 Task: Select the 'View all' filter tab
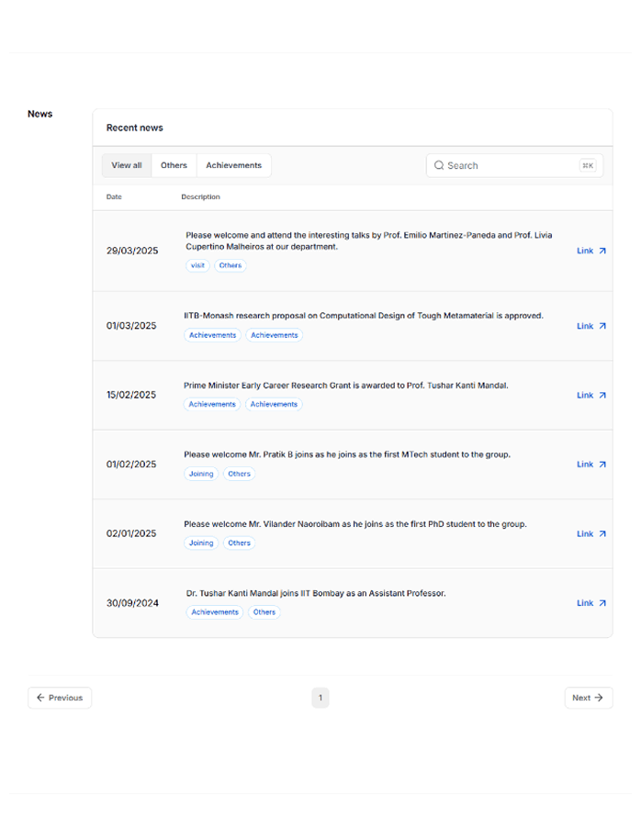tap(126, 165)
